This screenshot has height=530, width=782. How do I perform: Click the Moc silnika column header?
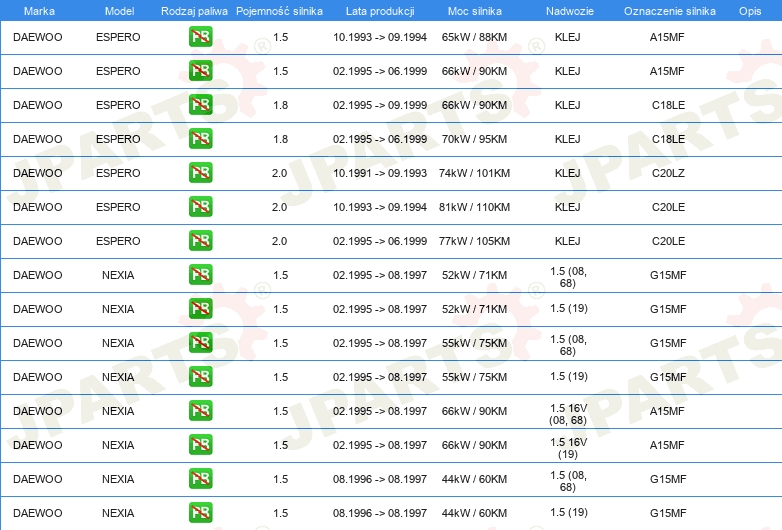(474, 10)
